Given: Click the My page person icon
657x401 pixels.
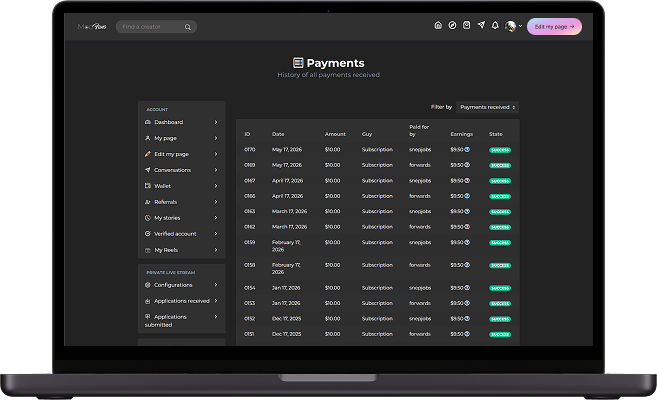Looking at the screenshot, I should coord(147,138).
